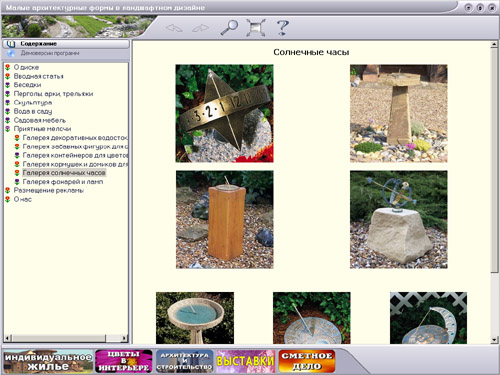The image size is (500, 375).
Task: Select Галерея солнечных часов item
Action: tap(64, 173)
